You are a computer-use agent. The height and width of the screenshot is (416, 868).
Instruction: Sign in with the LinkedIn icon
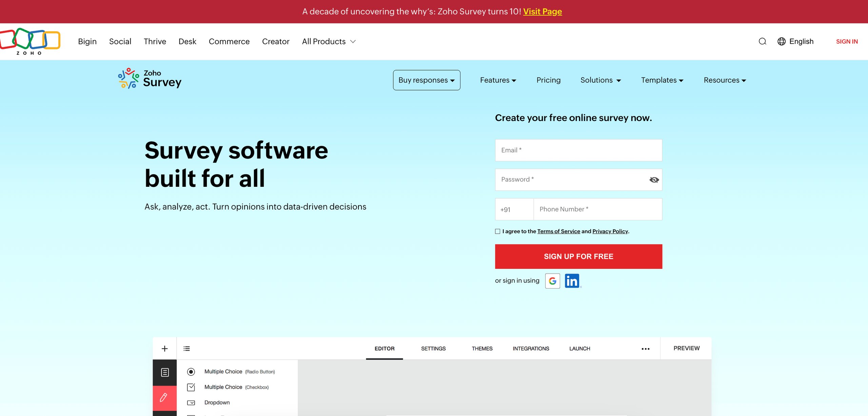(x=572, y=281)
